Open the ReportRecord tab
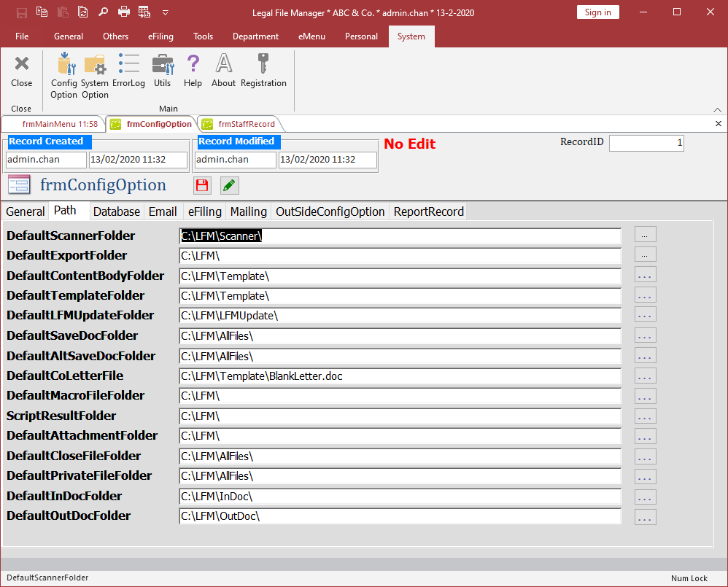The width and height of the screenshot is (728, 587). pos(428,211)
